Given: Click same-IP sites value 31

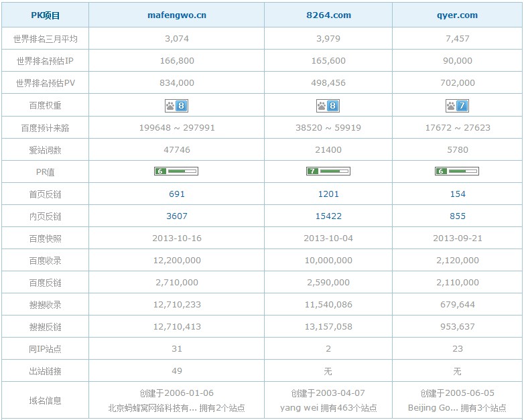Looking at the screenshot, I should pos(177,348).
